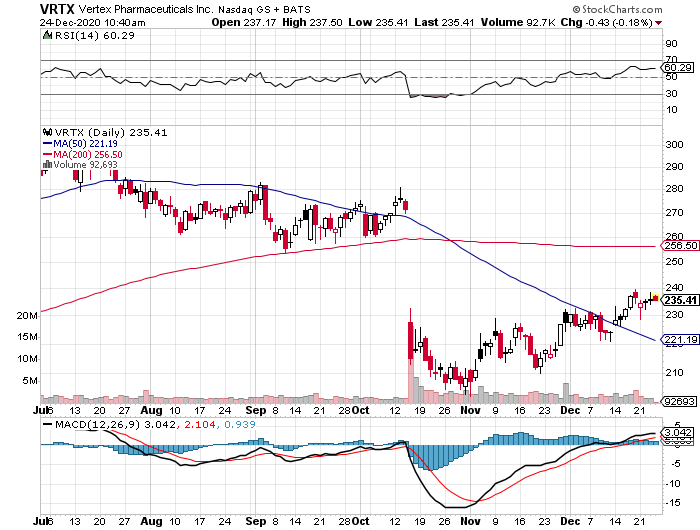Viewport: 700px width, 530px height.
Task: Click the blue 0.939 MACD histogram value
Action: [x=240, y=424]
